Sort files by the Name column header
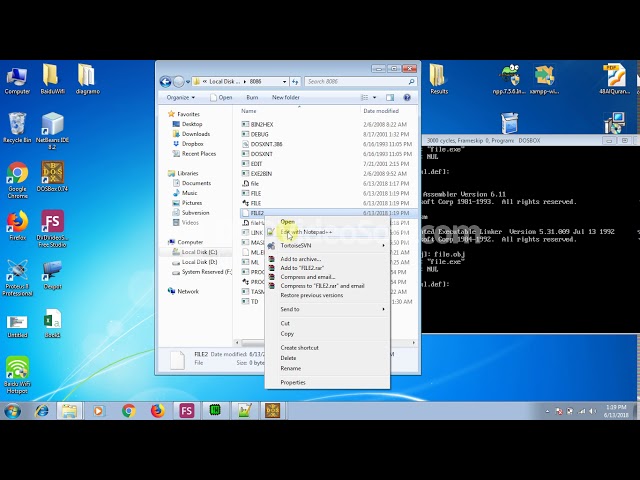The width and height of the screenshot is (640, 480). [299, 111]
